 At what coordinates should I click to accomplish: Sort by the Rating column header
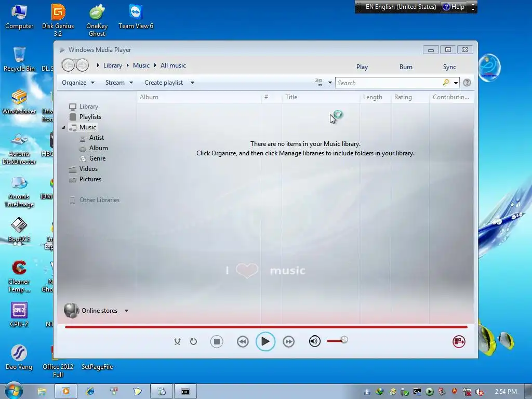[x=410, y=97]
